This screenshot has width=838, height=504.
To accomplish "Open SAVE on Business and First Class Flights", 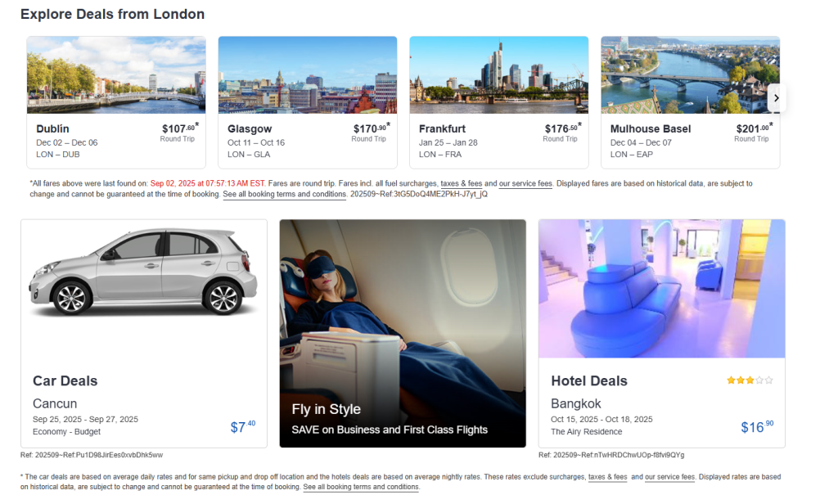I will point(390,430).
